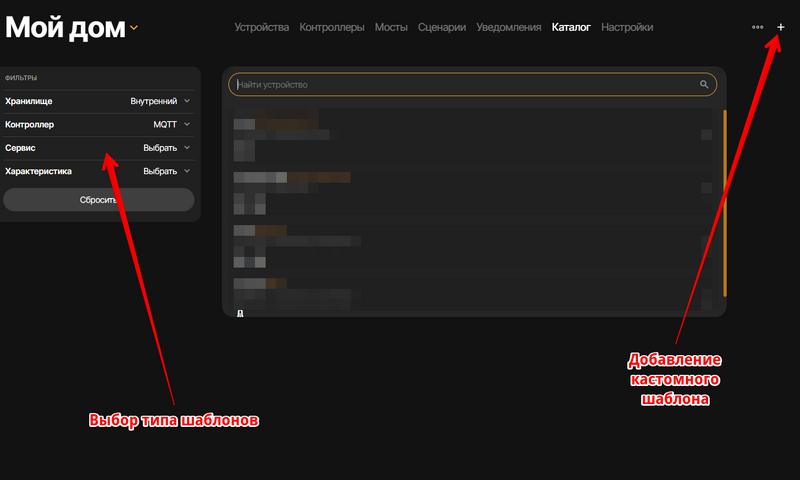Open the Контроллеры tab

click(332, 27)
